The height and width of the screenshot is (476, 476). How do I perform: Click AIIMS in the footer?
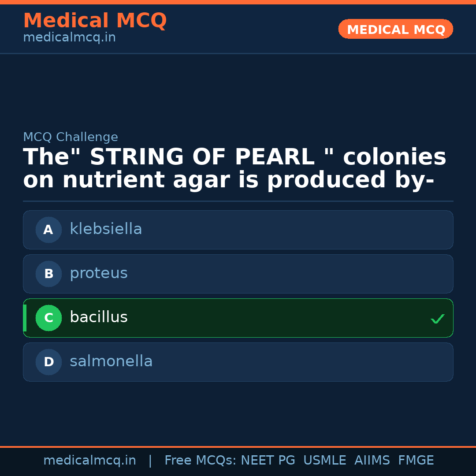(x=372, y=461)
